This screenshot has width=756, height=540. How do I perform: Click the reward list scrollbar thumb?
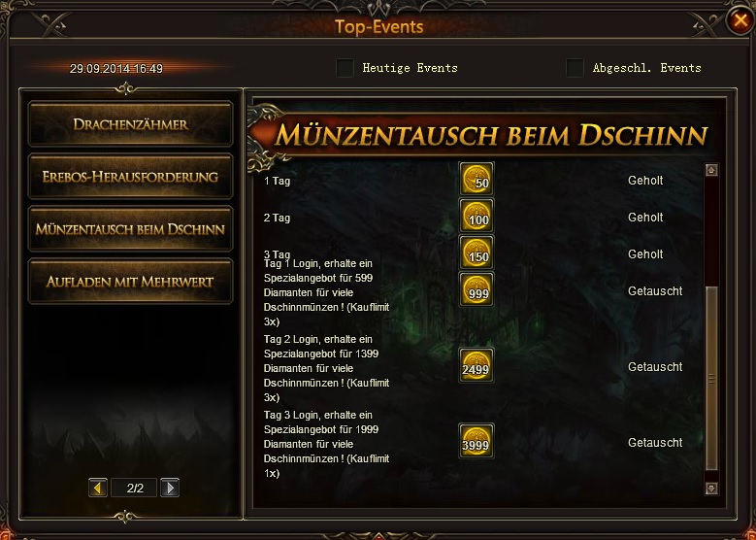tap(711, 379)
